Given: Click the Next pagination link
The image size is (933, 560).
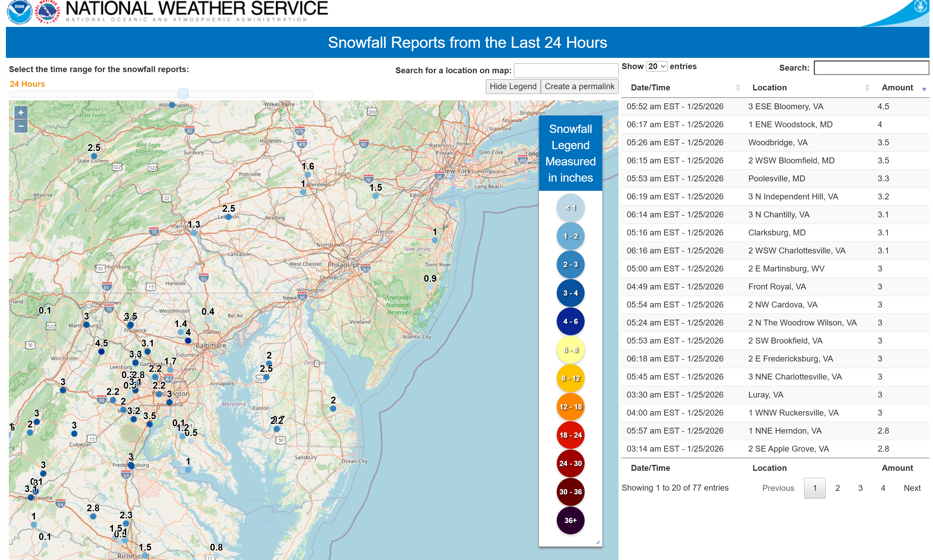Looking at the screenshot, I should (x=911, y=488).
